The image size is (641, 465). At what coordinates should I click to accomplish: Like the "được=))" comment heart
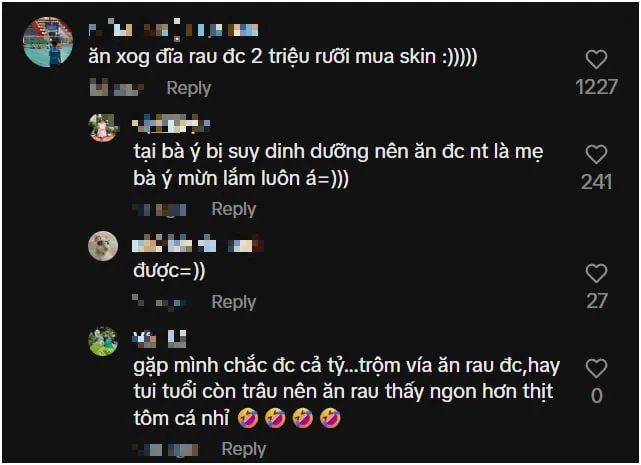coord(596,273)
